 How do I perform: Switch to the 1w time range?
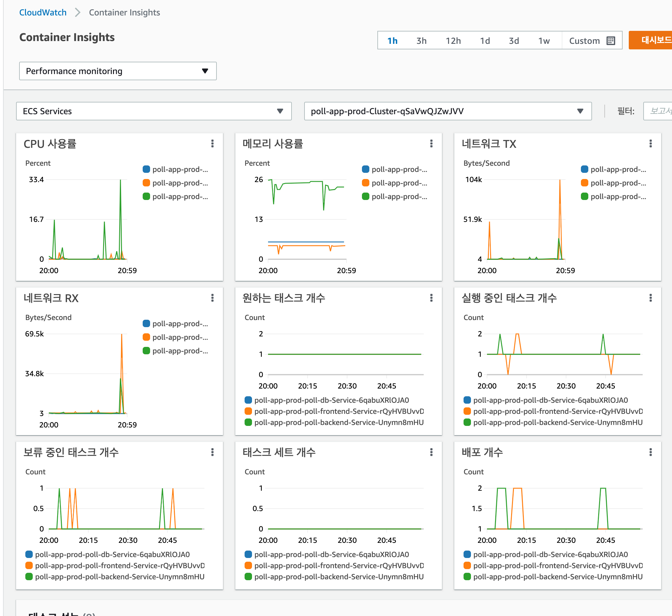click(x=544, y=41)
